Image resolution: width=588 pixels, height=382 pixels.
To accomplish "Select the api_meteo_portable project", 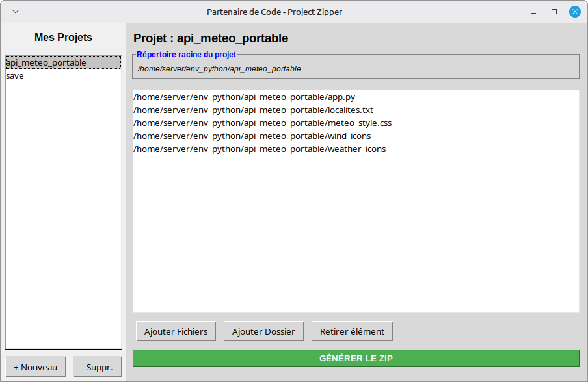I will pyautogui.click(x=46, y=62).
